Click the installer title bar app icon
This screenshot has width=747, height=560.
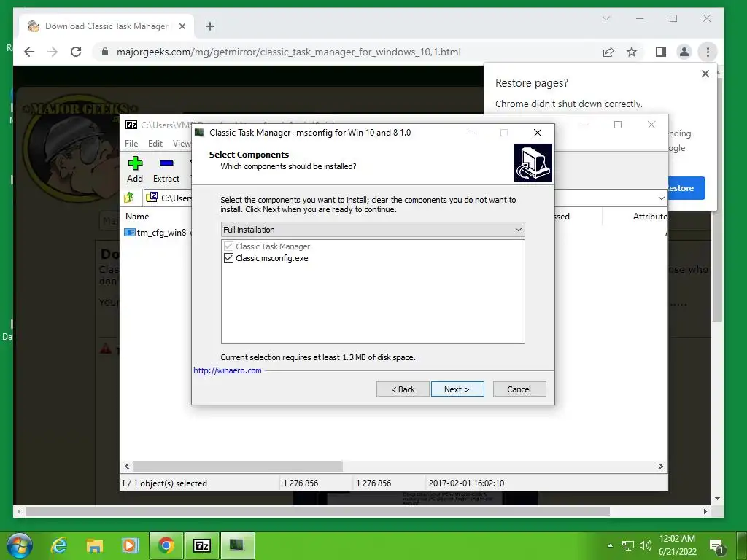coord(200,133)
